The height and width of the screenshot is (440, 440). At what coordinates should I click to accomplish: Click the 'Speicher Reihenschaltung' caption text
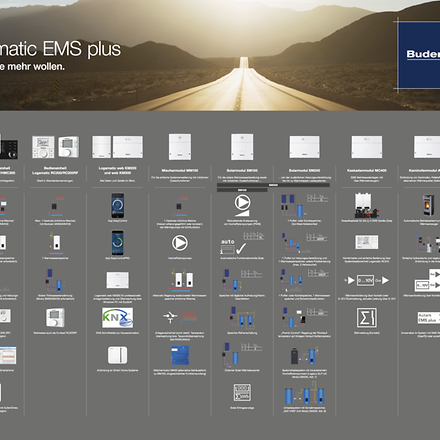(242, 333)
